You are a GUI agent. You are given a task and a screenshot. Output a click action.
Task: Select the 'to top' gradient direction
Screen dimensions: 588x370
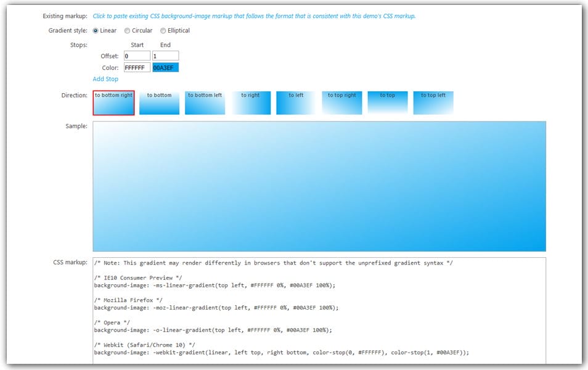pos(387,103)
